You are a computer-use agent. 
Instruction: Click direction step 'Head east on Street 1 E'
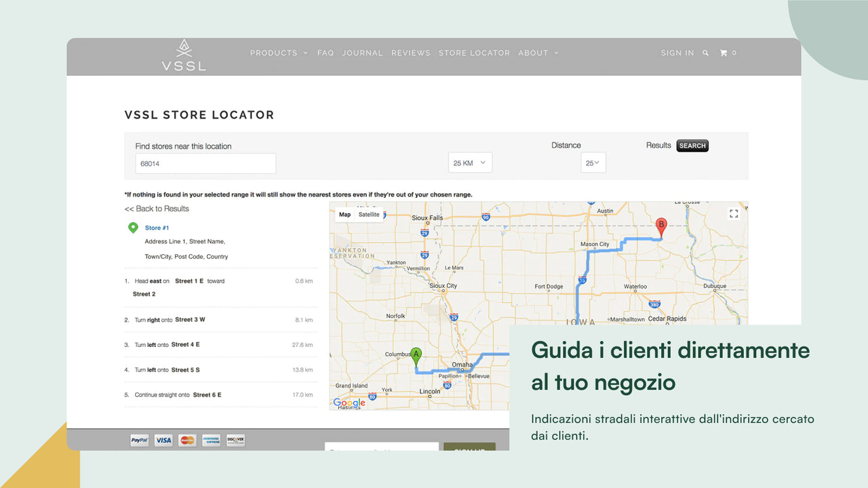coord(221,287)
